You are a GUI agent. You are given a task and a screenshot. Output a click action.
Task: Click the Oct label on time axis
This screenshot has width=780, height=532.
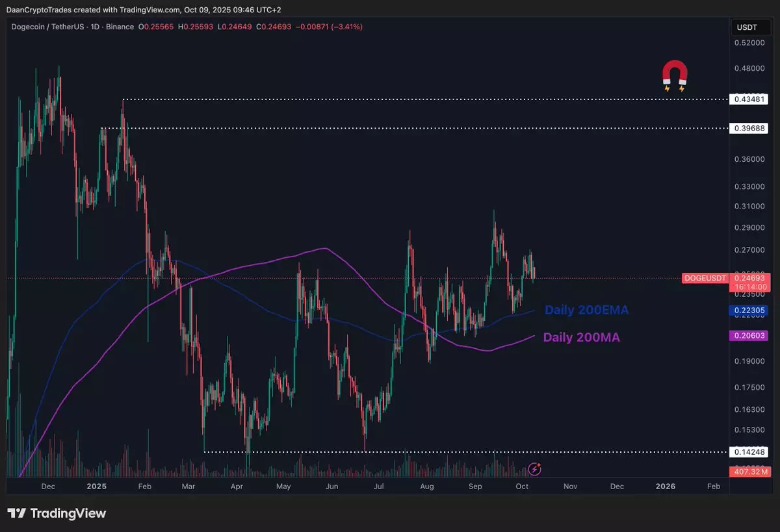(521, 486)
